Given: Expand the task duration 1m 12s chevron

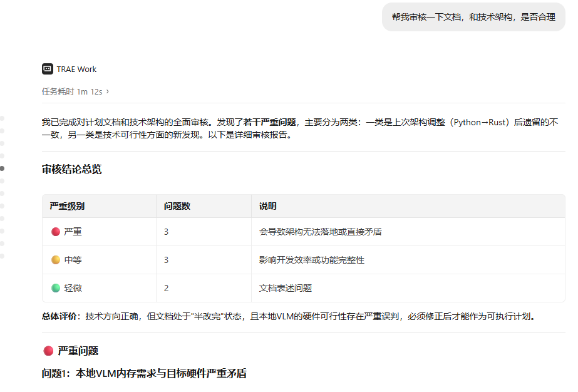Looking at the screenshot, I should (107, 91).
